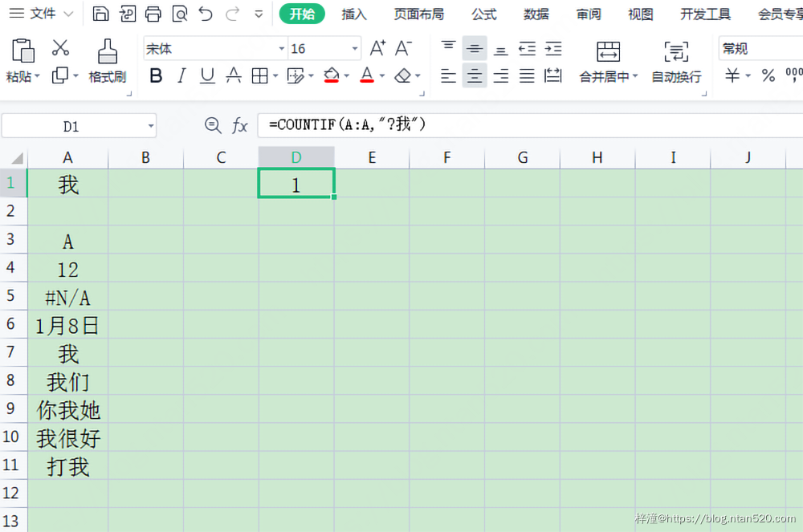
Task: Click the fx Insert Function icon
Action: pos(239,125)
